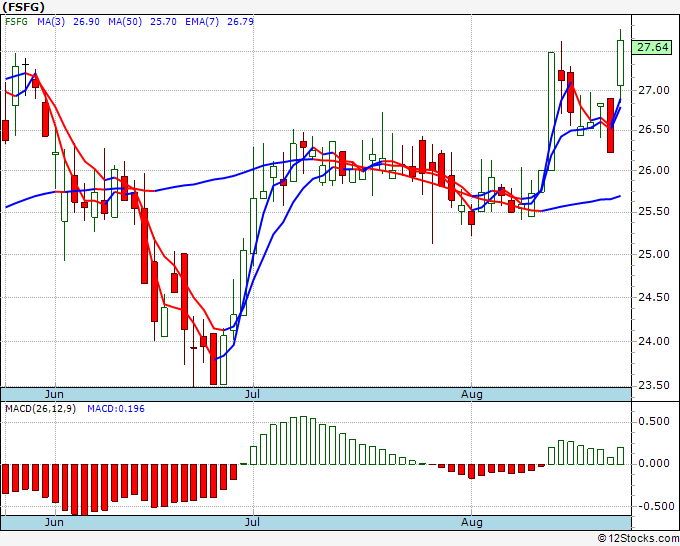
Task: Open the 12Stocks.com copyright link
Action: [638, 538]
